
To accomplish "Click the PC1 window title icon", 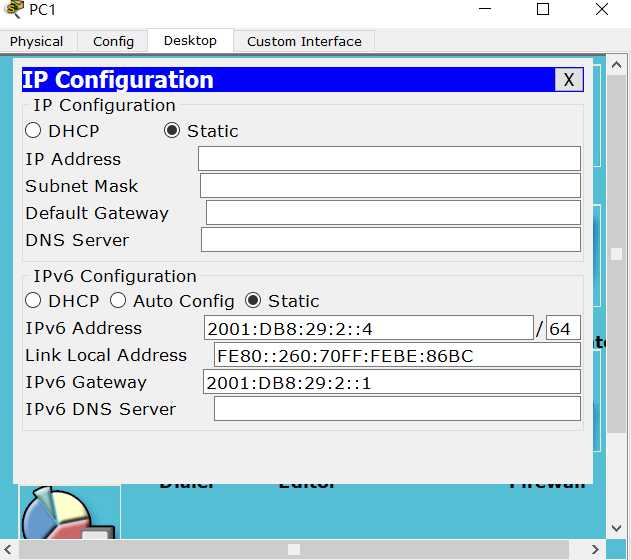I will click(x=14, y=9).
